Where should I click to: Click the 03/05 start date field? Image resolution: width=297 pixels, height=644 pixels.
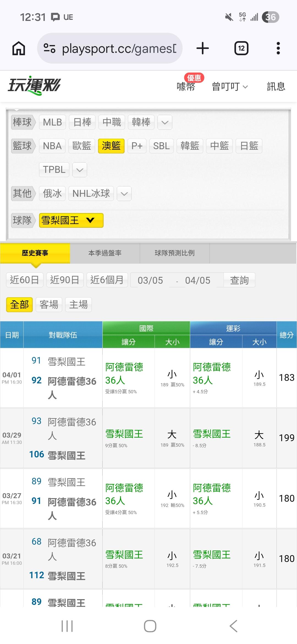pos(150,280)
